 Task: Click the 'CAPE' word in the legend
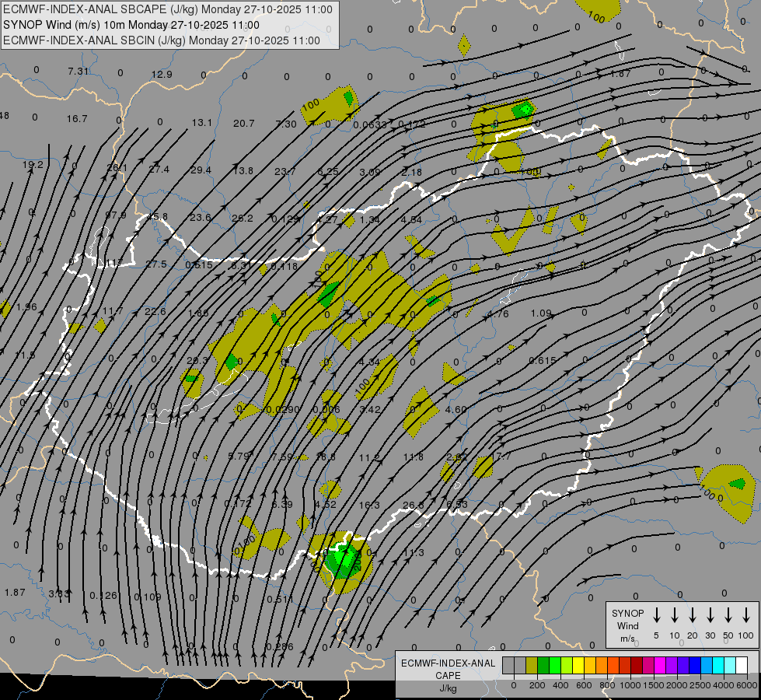(448, 676)
